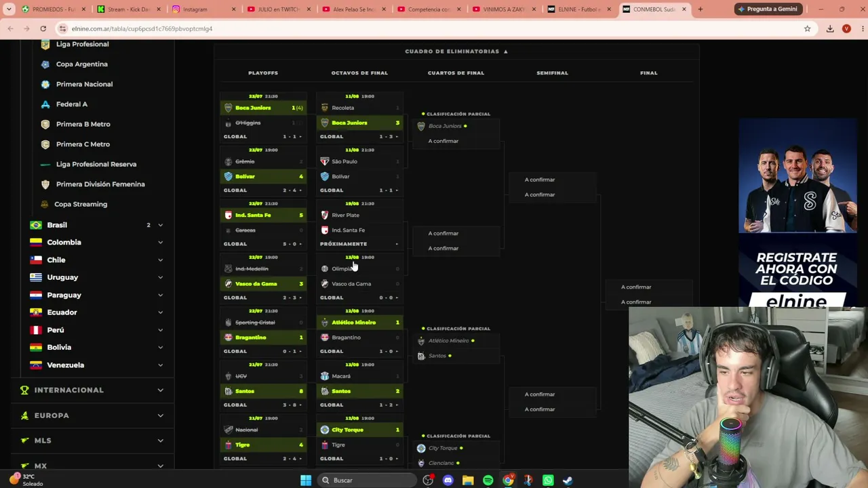The image size is (868, 488).
Task: Open the Ind. Santa Fe playoffs row
Action: pos(263,215)
